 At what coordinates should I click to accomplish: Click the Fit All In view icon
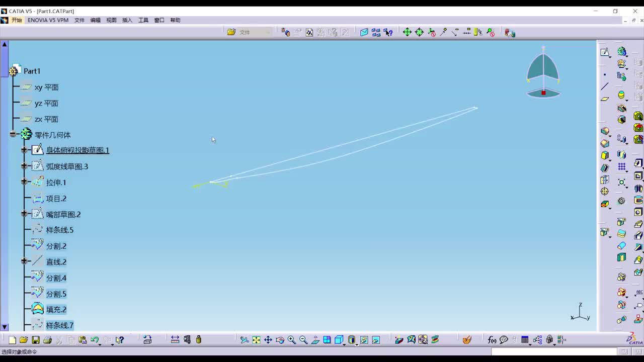[256, 340]
